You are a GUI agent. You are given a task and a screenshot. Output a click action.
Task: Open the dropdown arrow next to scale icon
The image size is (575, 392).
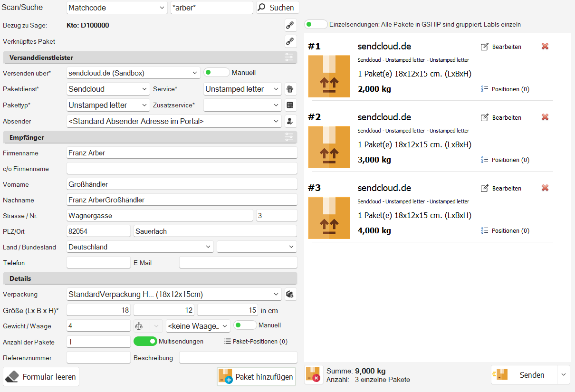(x=156, y=326)
